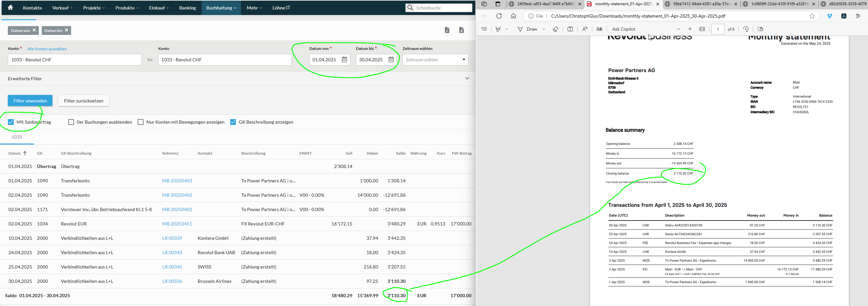Close the monthly-statement PDF tab
The width and height of the screenshot is (868, 306).
point(657,4)
